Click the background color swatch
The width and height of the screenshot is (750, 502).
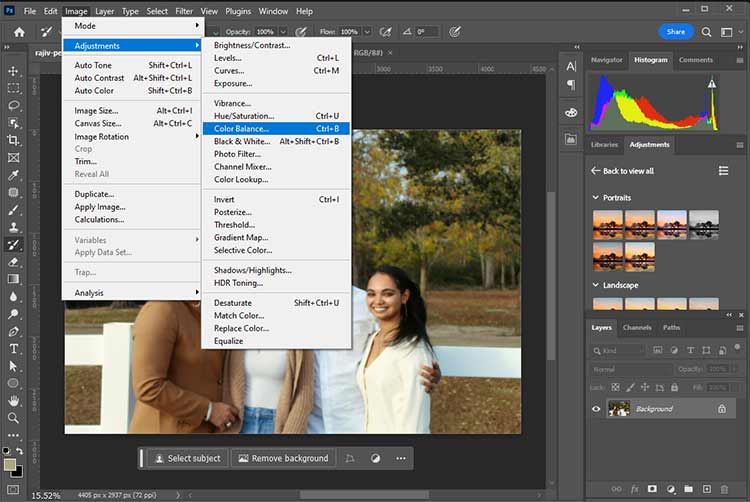tap(18, 473)
